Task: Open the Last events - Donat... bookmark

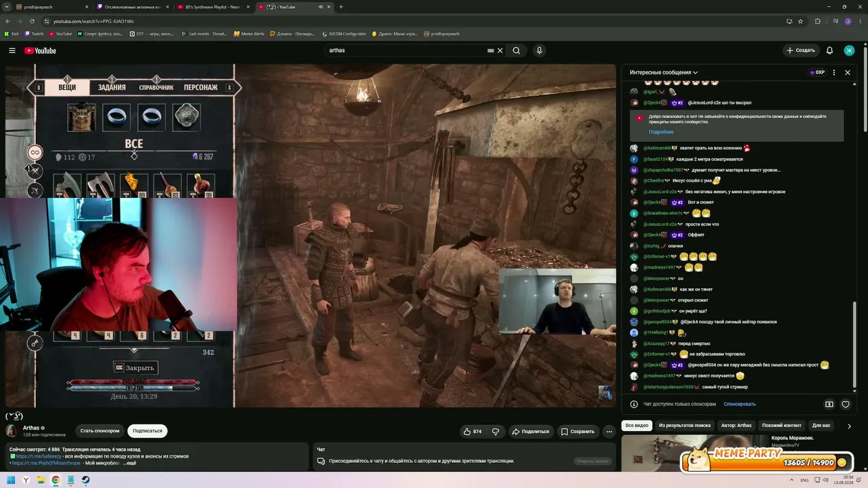Action: [205, 34]
